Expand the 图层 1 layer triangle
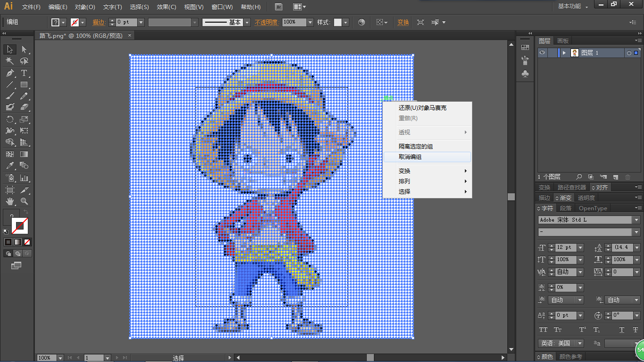The height and width of the screenshot is (362, 644). 564,53
